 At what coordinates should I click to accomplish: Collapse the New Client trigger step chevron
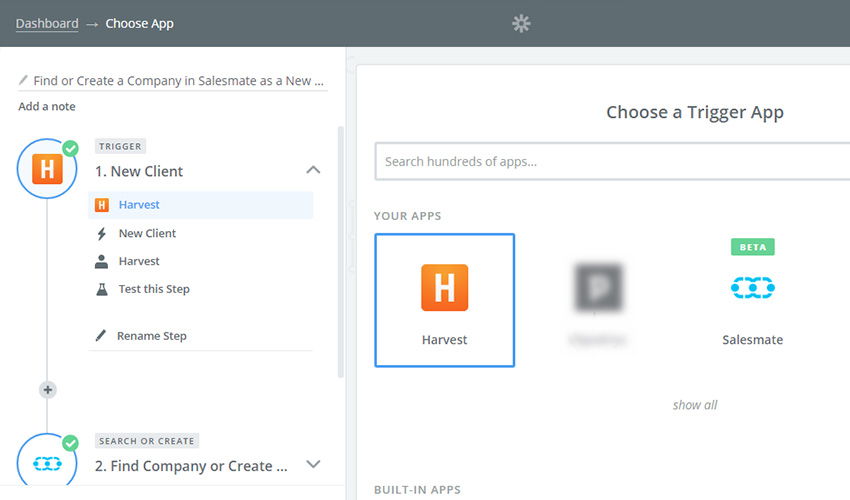coord(313,170)
